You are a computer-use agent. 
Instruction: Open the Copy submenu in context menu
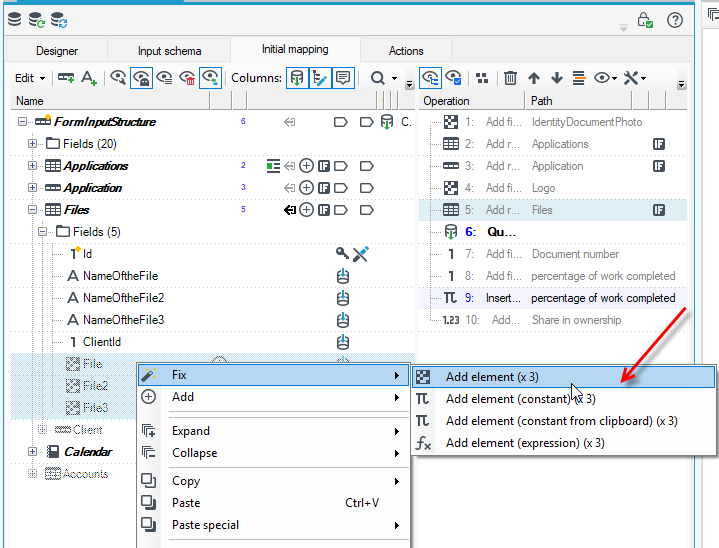(x=273, y=481)
